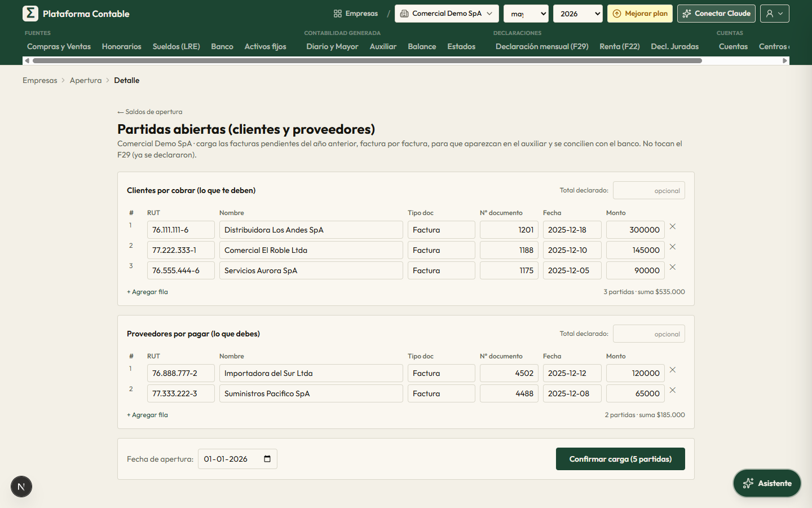Edit the Importadora del Sur Ltda name field
The width and height of the screenshot is (812, 508).
(x=311, y=373)
